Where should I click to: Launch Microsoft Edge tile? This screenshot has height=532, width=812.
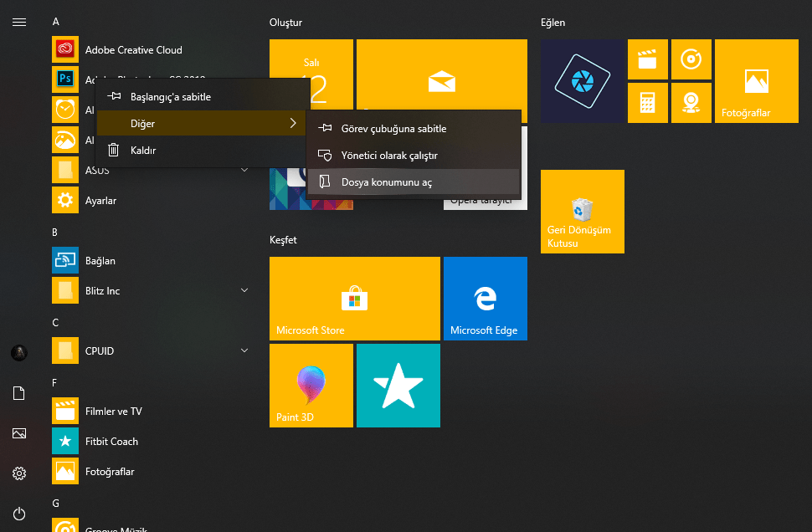click(486, 298)
